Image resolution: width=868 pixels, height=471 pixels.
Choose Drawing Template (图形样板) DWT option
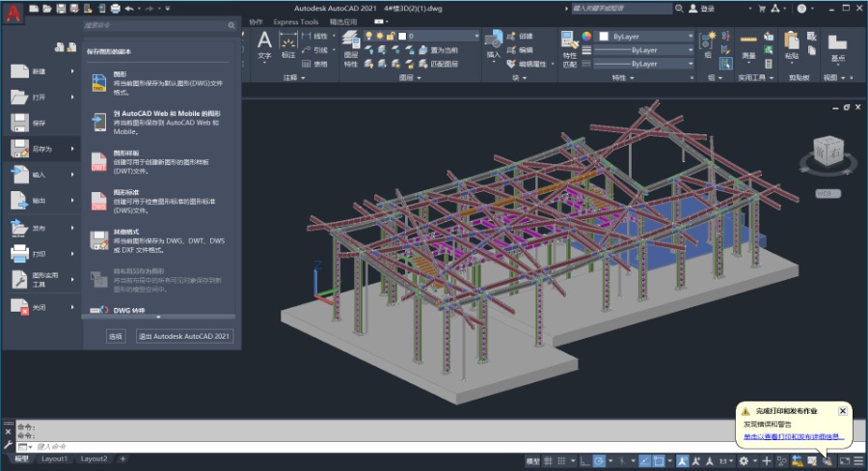(158, 162)
